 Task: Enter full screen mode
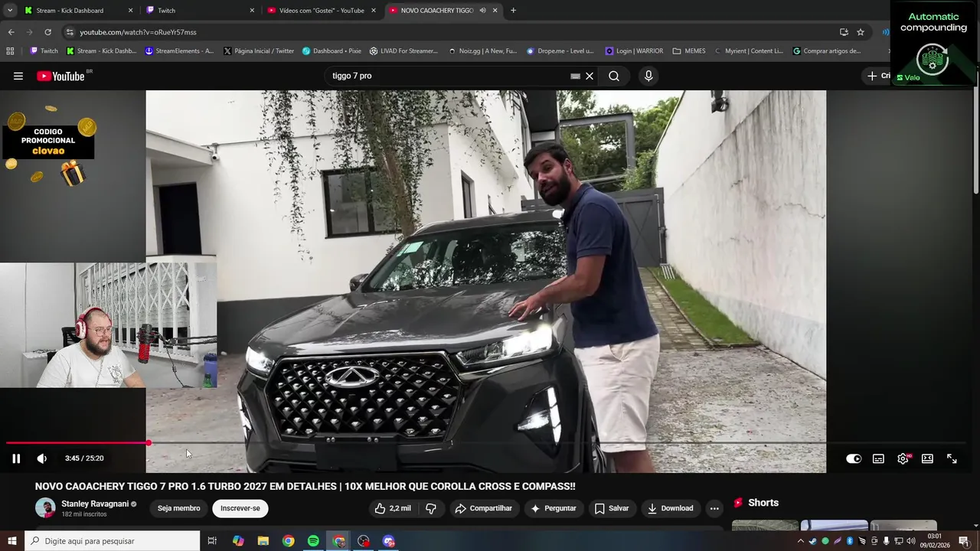[952, 458]
